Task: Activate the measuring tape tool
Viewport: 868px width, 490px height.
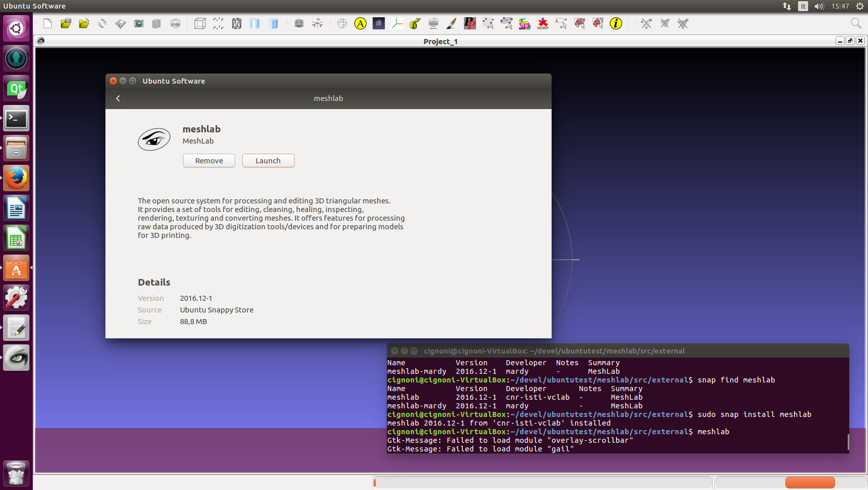Action: click(415, 23)
